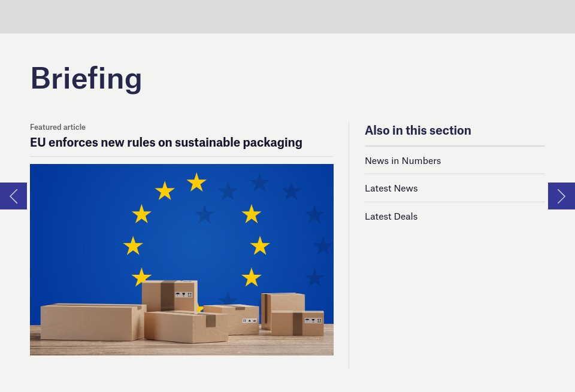
Task: Click the left navigation chevron icon
Action: (13, 196)
